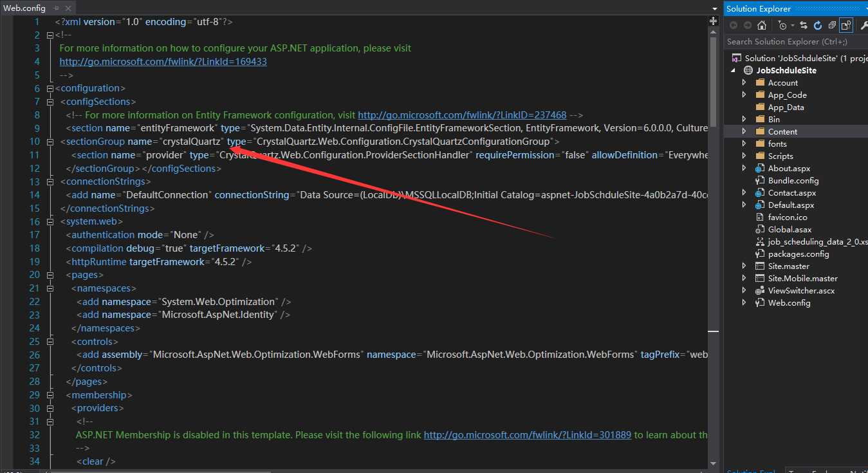Screen dimensions: 868x473
Task: Collapse the configuration element outline on line 6
Action: pos(50,89)
